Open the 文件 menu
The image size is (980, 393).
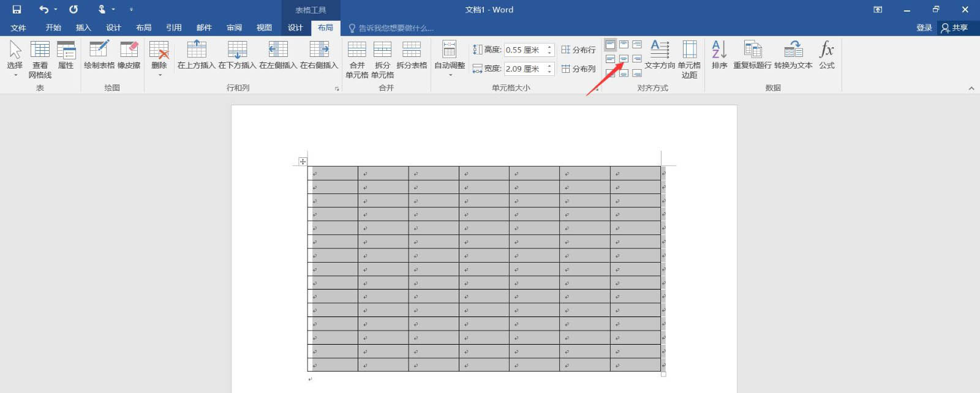tap(18, 28)
